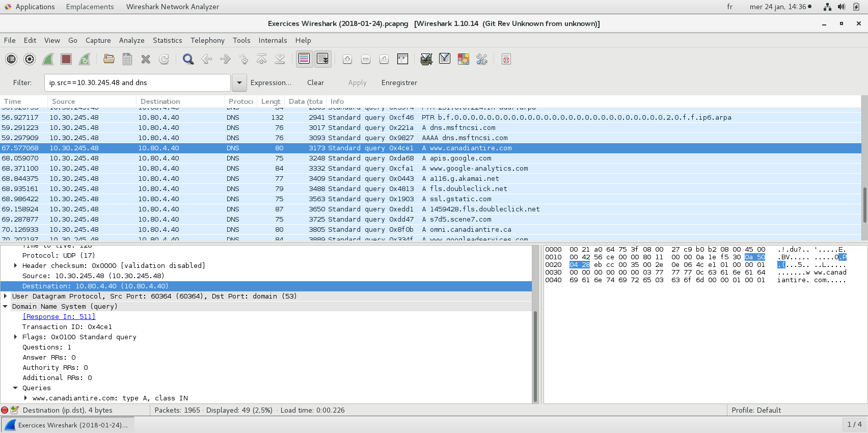The width and height of the screenshot is (868, 433).
Task: Toggle auto scroll during live capture
Action: click(323, 59)
